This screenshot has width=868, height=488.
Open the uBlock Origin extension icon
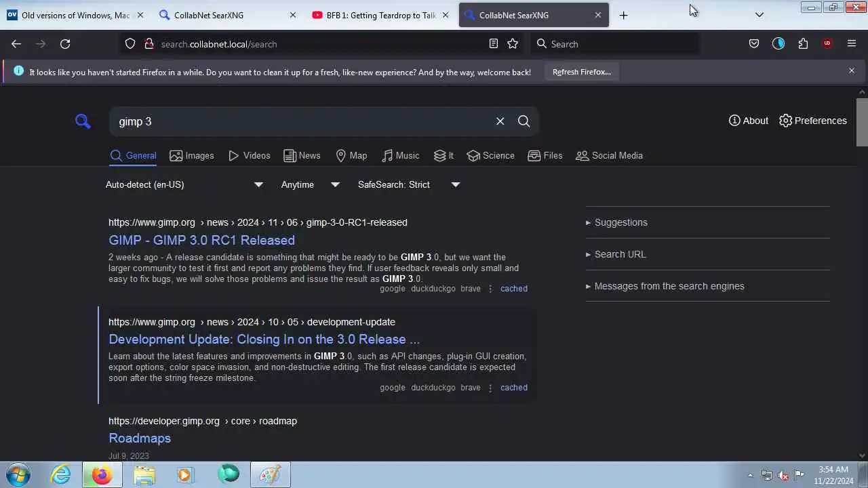point(827,43)
